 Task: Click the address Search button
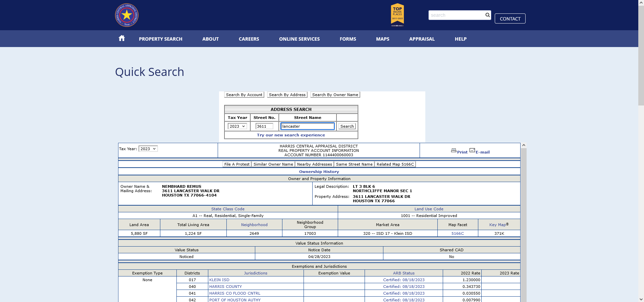tap(347, 126)
